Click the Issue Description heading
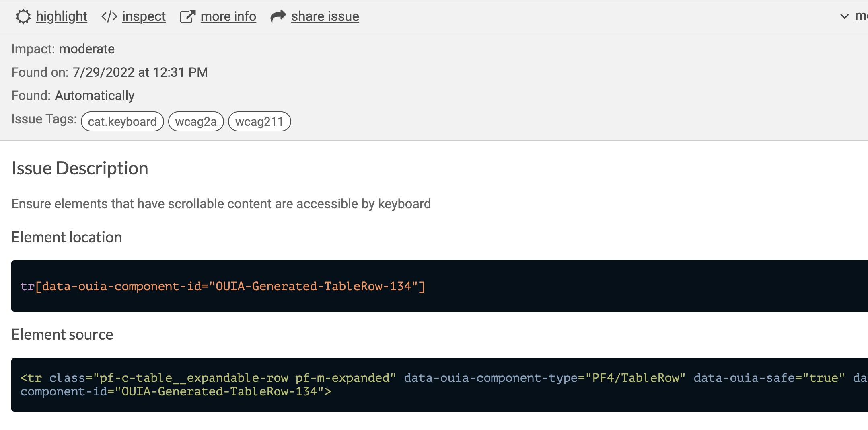This screenshot has height=430, width=868. click(80, 168)
